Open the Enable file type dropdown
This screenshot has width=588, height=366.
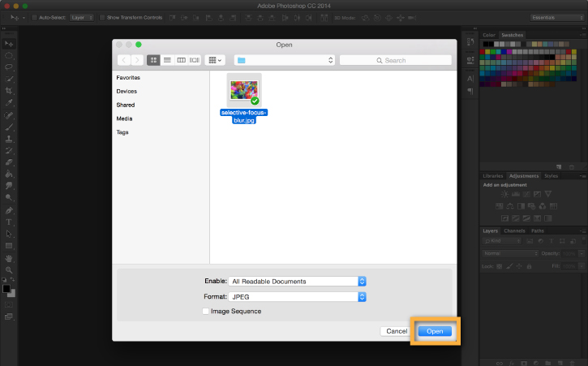pyautogui.click(x=298, y=281)
